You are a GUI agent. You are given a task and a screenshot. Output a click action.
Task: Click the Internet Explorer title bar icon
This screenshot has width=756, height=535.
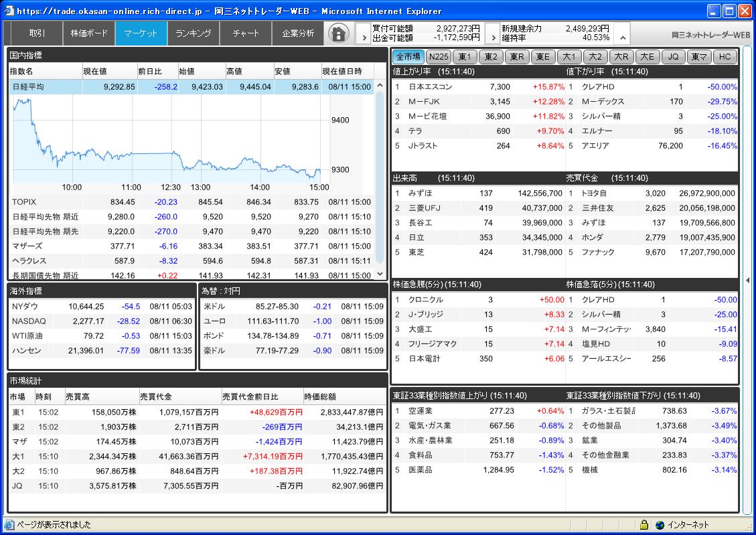pyautogui.click(x=9, y=11)
